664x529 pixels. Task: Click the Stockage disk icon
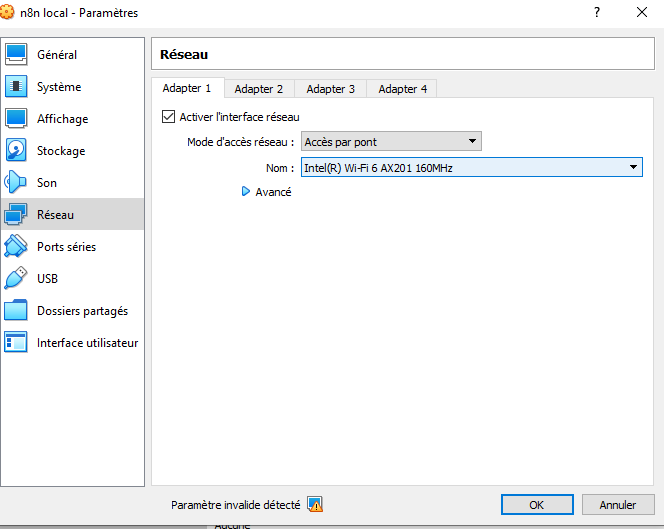coord(17,151)
